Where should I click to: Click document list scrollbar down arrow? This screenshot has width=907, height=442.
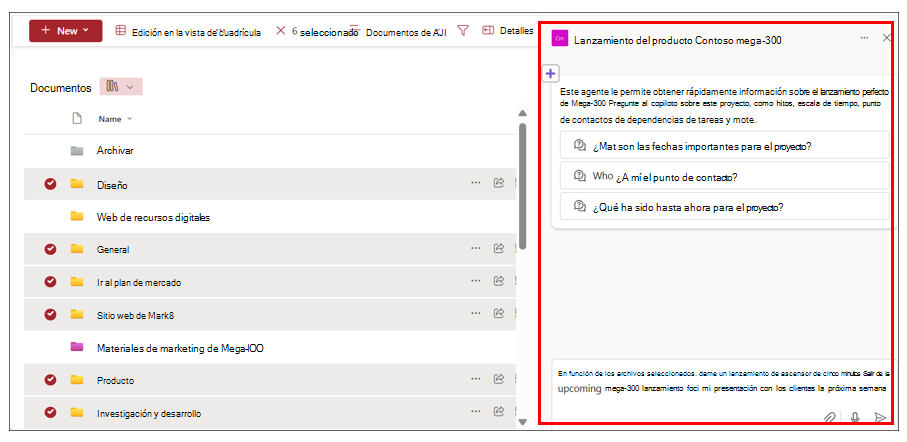522,422
